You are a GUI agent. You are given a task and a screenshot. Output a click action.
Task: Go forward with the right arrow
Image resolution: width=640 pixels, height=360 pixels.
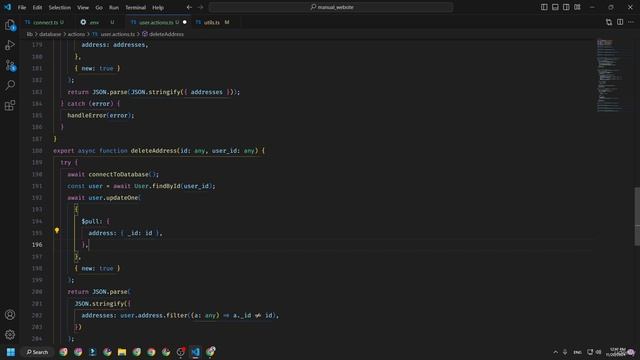tap(200, 7)
